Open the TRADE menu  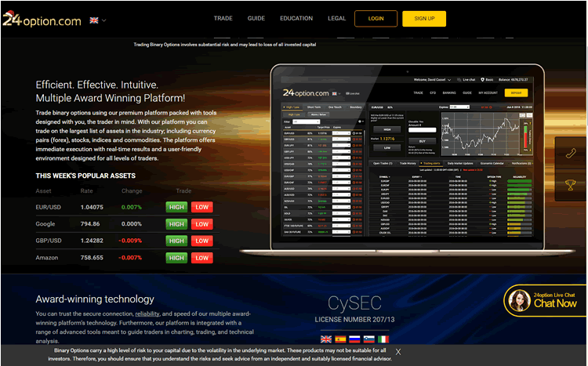point(223,18)
